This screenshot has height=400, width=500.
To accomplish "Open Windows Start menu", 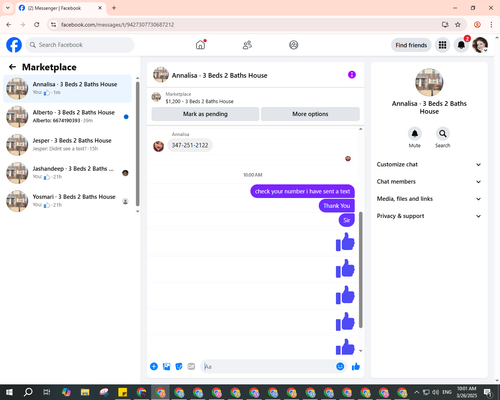I will point(9,392).
